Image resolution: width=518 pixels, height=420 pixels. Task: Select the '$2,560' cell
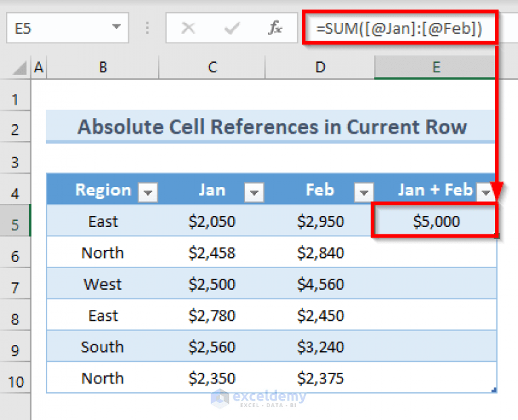tap(212, 346)
